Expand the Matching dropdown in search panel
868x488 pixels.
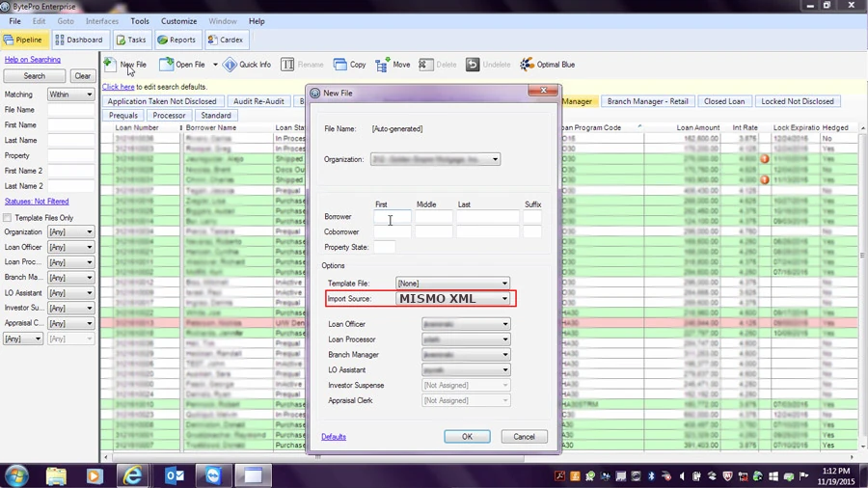point(70,95)
